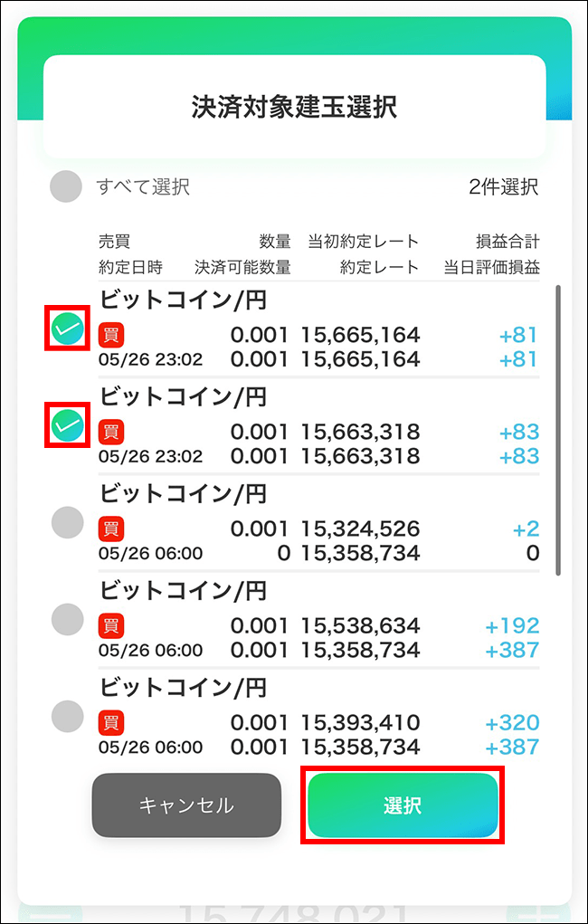The image size is (588, 924).
Task: Select the 15,393,410 position checkbox
Action: (x=68, y=716)
